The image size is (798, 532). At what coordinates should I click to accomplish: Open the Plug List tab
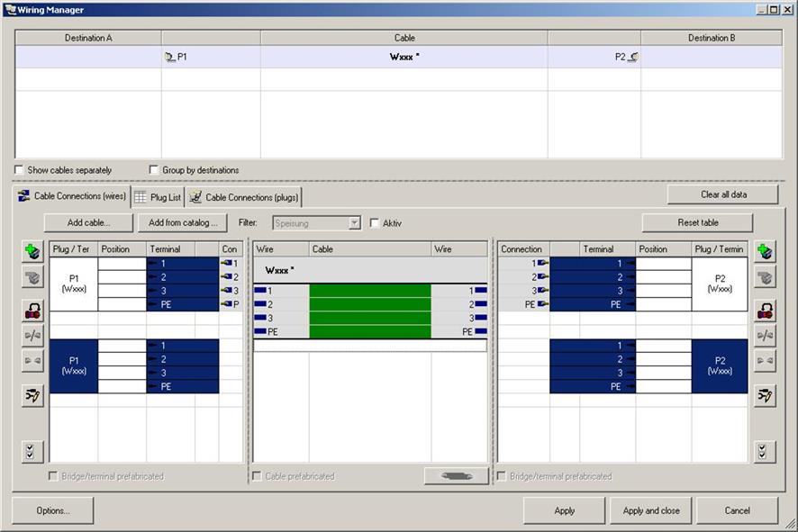[x=159, y=197]
